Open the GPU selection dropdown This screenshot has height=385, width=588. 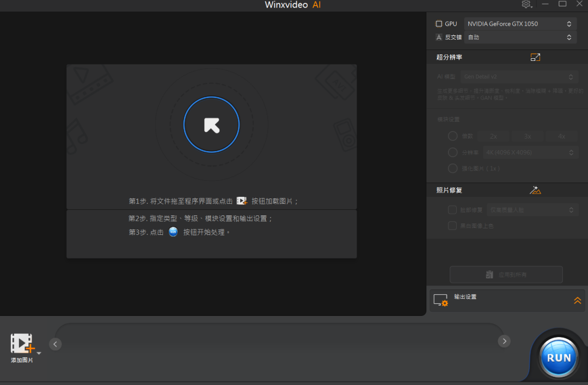coord(519,24)
